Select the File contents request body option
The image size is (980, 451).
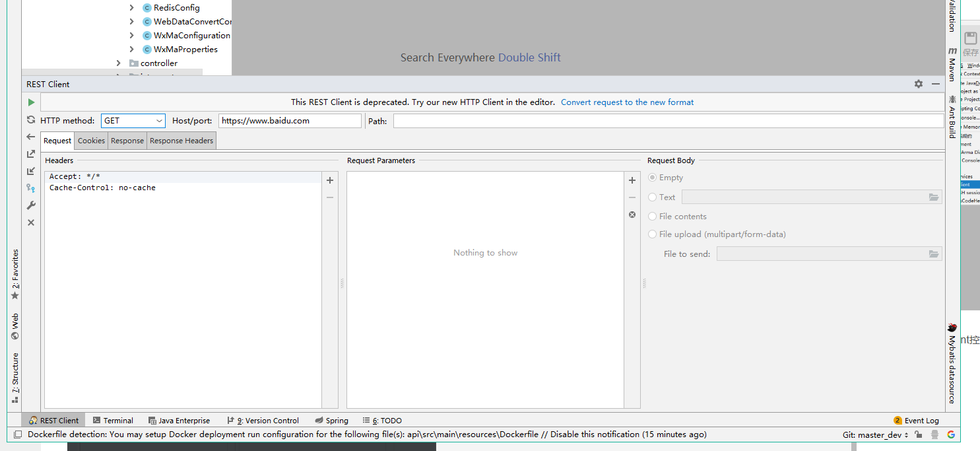click(677, 216)
